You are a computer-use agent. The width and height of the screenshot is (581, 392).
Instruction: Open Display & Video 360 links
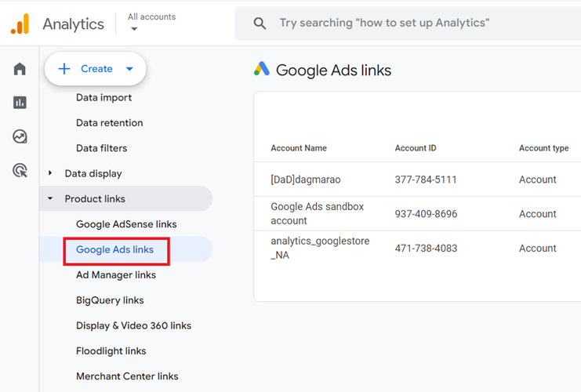134,325
